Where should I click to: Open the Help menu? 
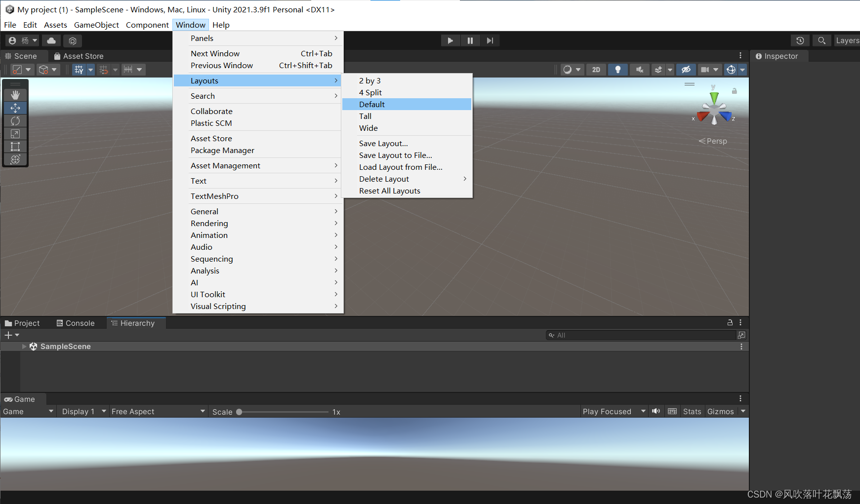pyautogui.click(x=221, y=25)
